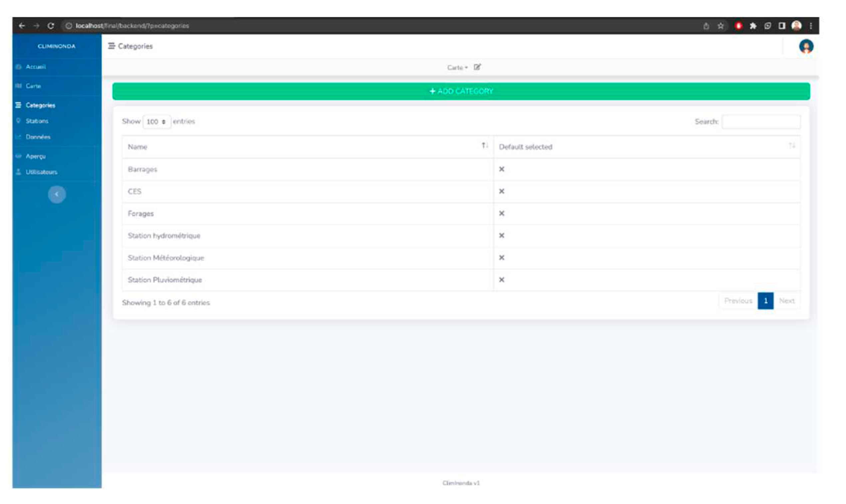Image resolution: width=846 pixels, height=504 pixels.
Task: Click the Name column sort arrows
Action: (485, 146)
